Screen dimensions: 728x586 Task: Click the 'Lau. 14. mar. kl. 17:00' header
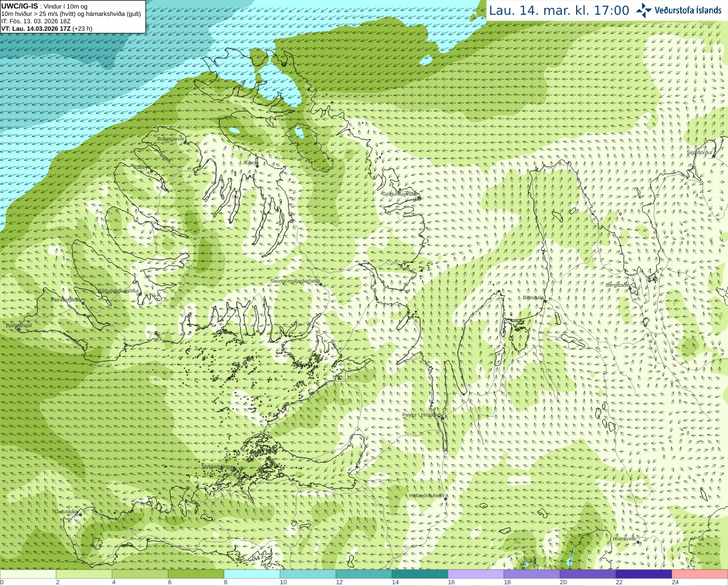pyautogui.click(x=559, y=11)
